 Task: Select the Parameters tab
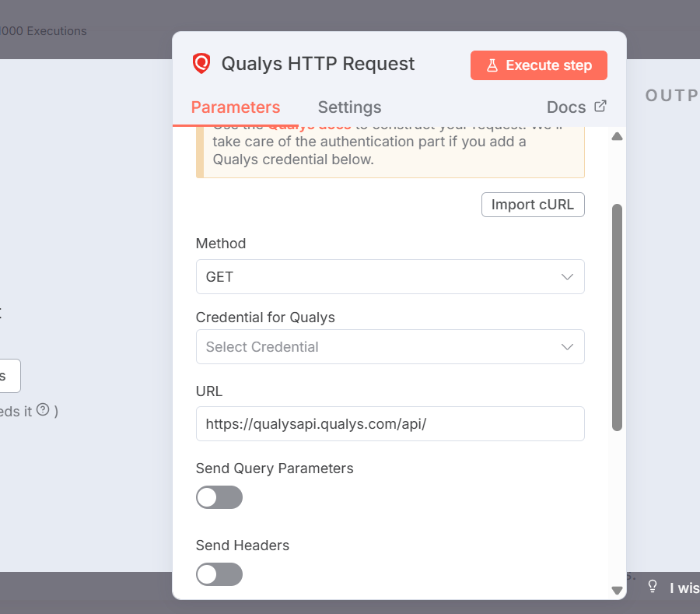click(x=235, y=107)
